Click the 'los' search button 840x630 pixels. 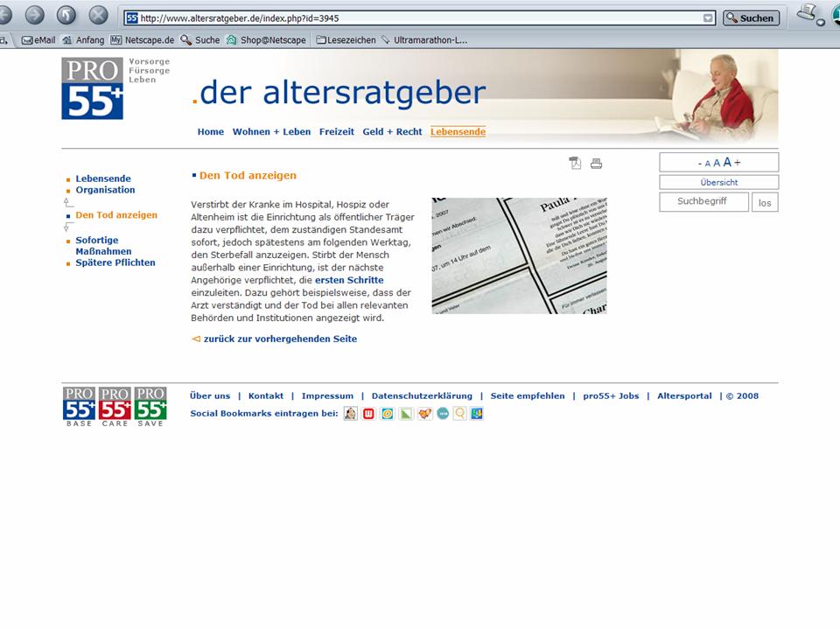pos(765,203)
